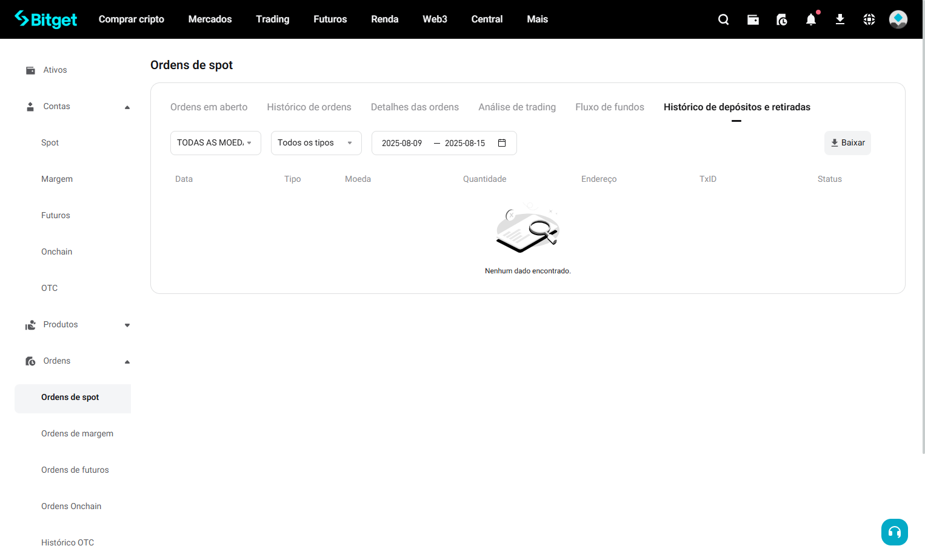Open Ordens de margem in sidebar
The height and width of the screenshot is (560, 925).
[78, 434]
